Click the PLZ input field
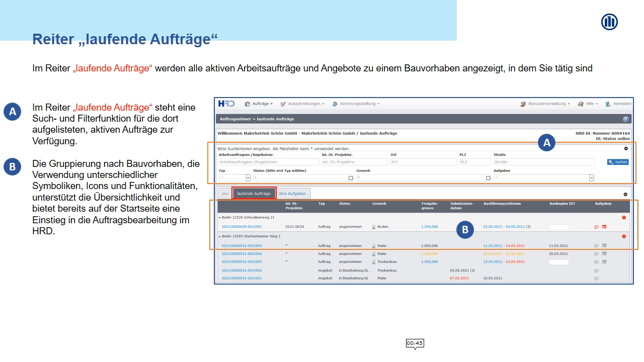This screenshot has height=362, width=644. point(475,162)
